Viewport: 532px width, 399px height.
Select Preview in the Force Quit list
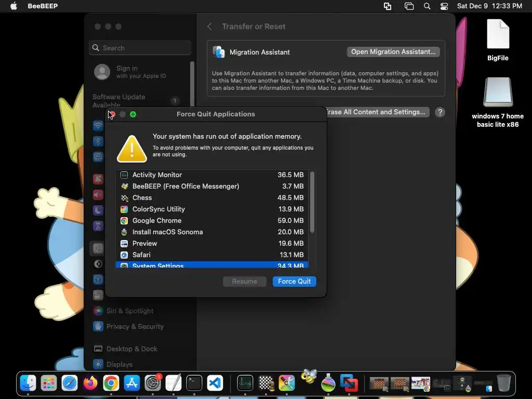[x=212, y=243]
